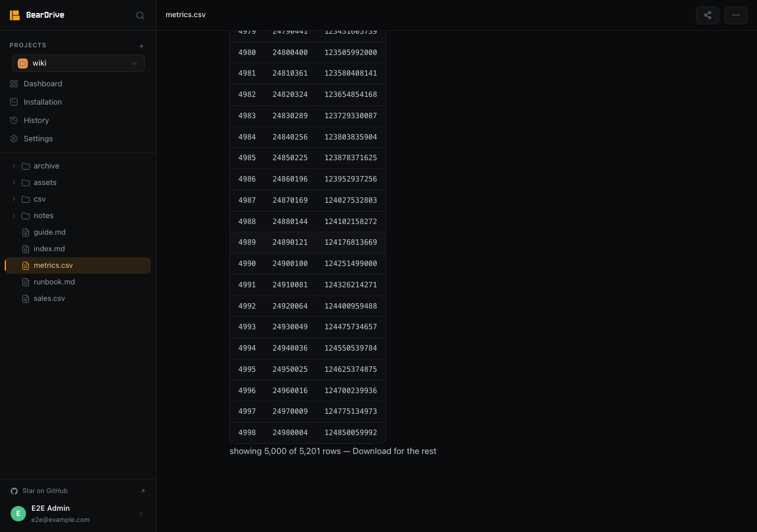Add a new project with plus icon
Screen dimensions: 757x532
(141, 46)
